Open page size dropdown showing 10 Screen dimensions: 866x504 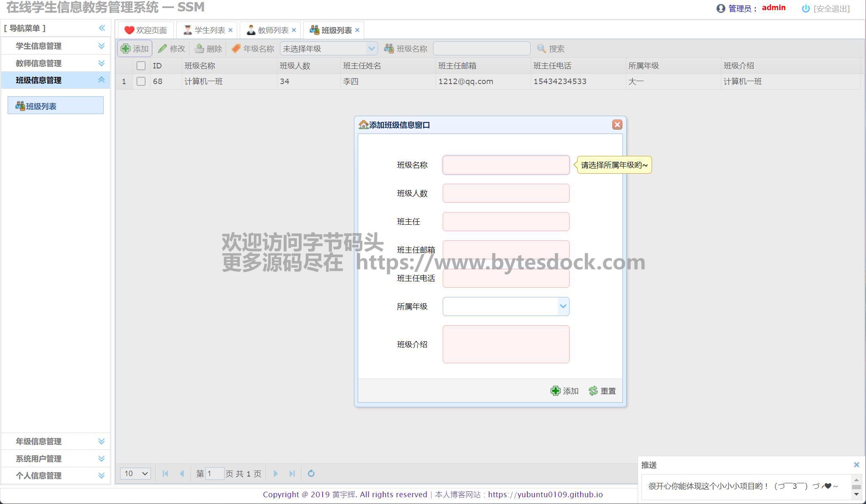pos(135,473)
